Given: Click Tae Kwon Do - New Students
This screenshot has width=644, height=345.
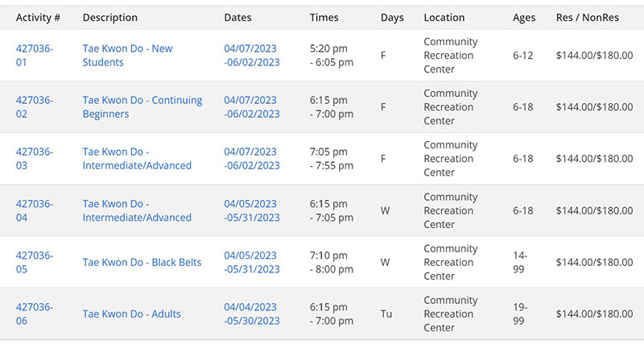Looking at the screenshot, I should point(127,55).
